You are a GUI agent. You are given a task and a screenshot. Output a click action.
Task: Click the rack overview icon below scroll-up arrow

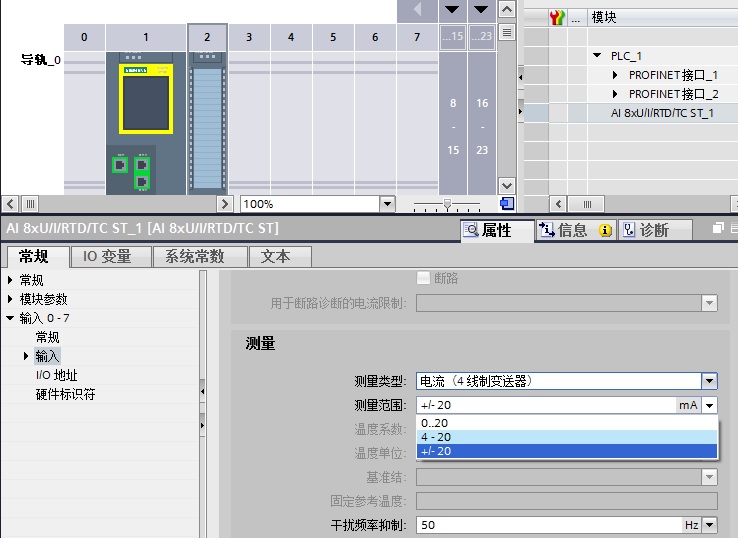[506, 32]
